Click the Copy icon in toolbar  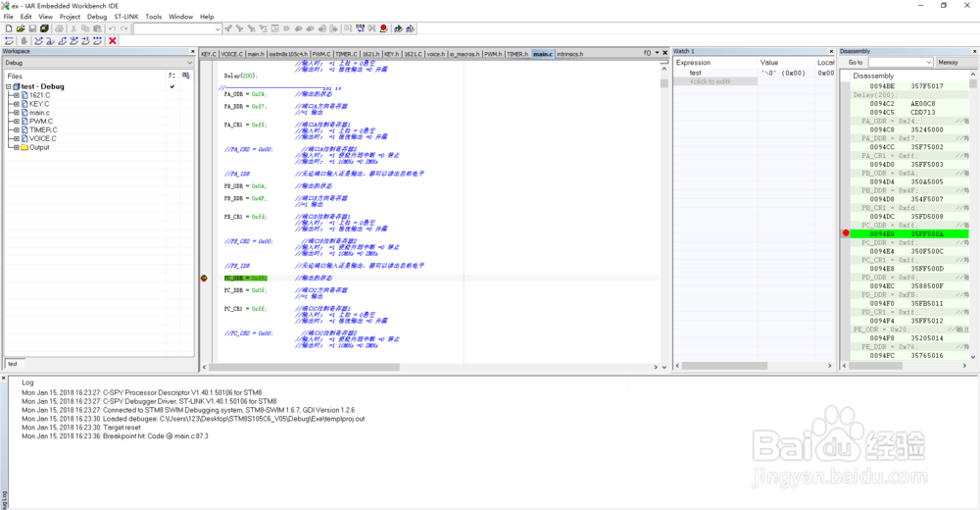click(x=85, y=28)
